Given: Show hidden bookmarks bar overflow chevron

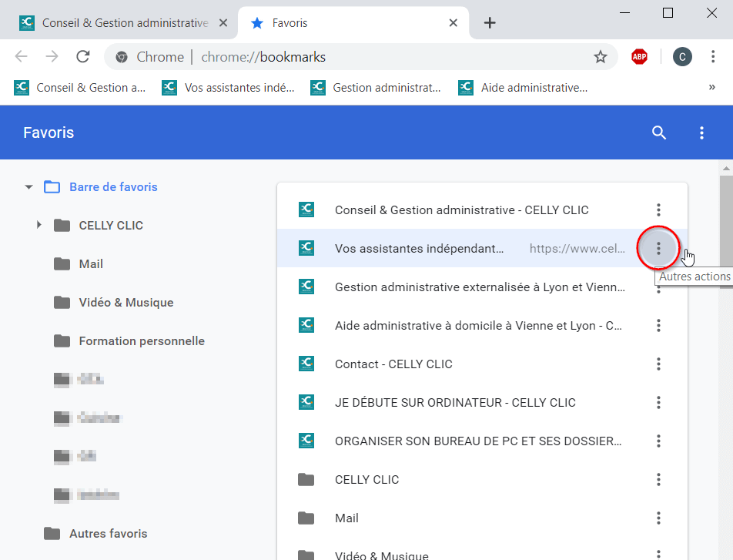Looking at the screenshot, I should pos(711,88).
